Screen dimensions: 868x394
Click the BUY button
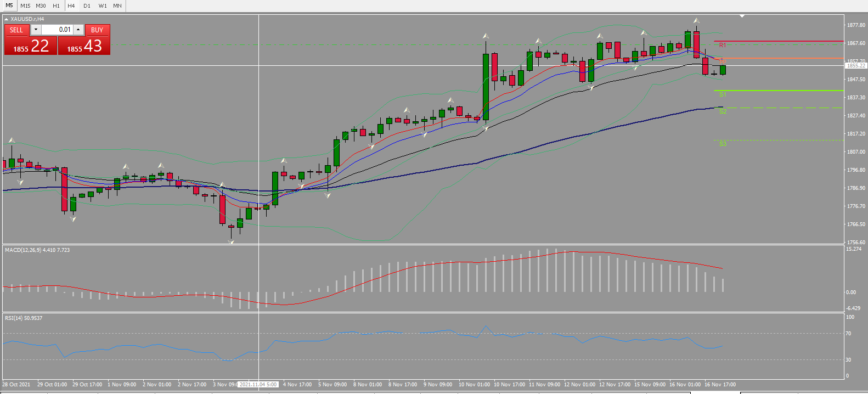pos(97,30)
